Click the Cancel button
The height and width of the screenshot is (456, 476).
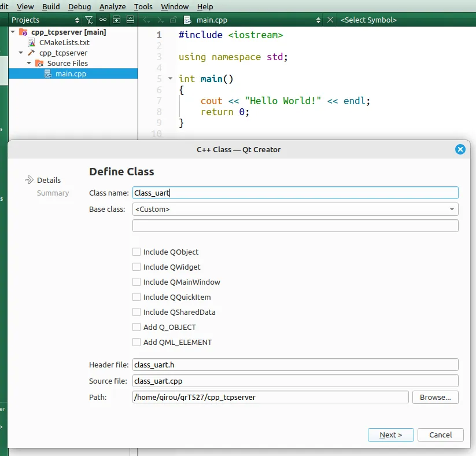click(x=440, y=435)
